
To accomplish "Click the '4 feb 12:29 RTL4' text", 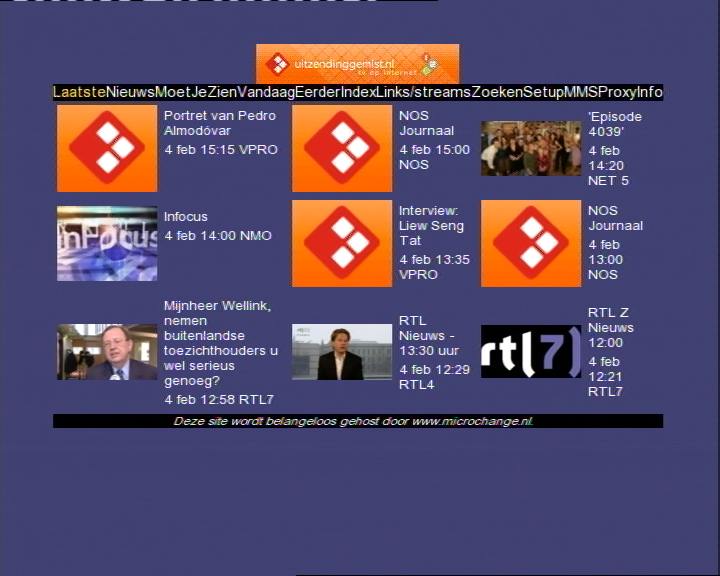I will click(434, 377).
